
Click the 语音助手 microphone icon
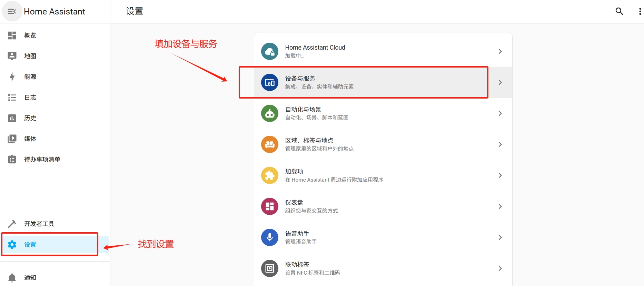pos(270,237)
